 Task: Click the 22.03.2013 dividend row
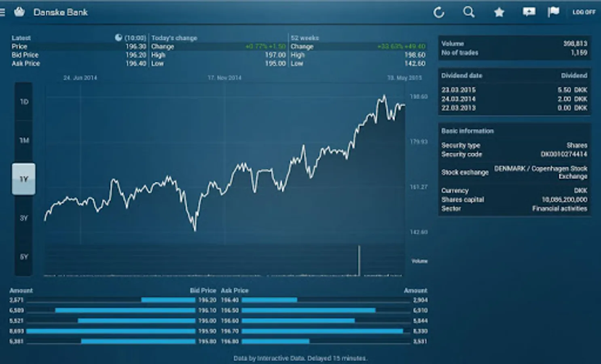click(x=514, y=108)
